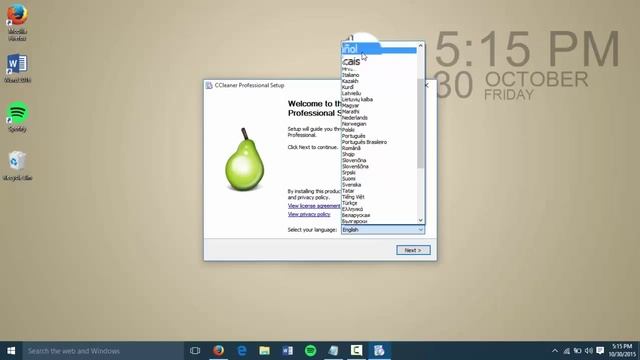Screen dimensions: 640x360
Task: Open the Action Center notifications icon
Action: (600, 351)
